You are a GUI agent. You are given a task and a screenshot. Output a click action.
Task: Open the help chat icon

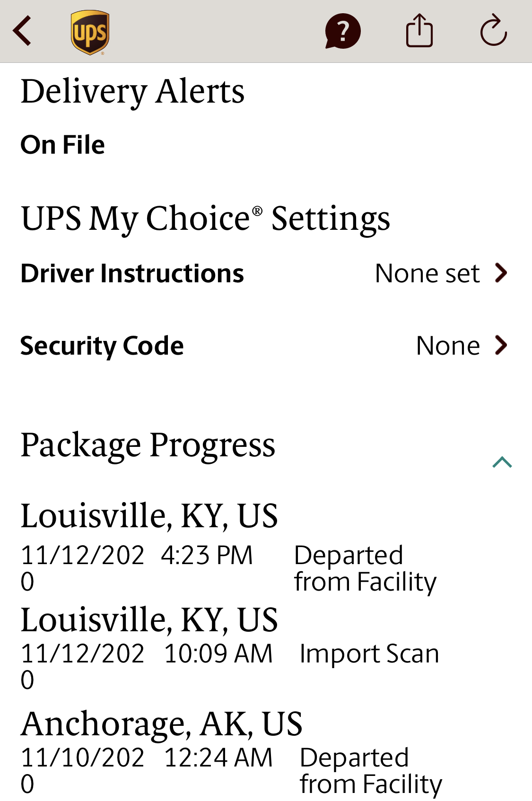coord(342,31)
